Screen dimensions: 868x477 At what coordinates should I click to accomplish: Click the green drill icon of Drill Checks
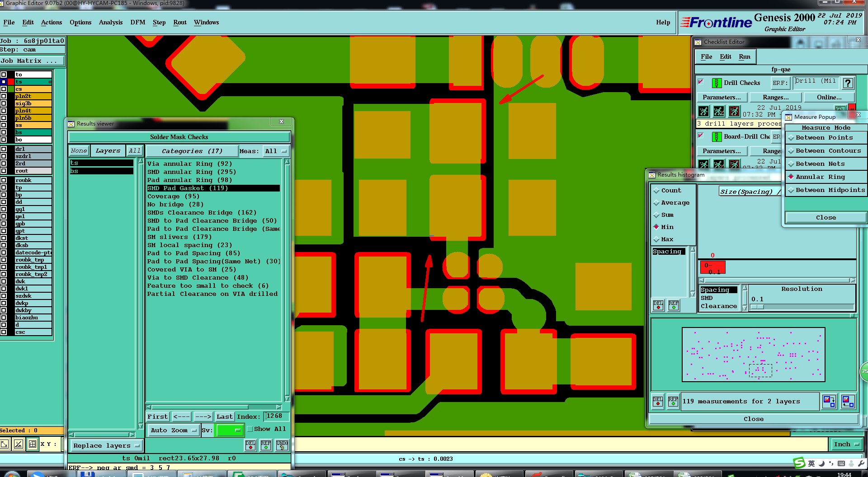(x=717, y=83)
